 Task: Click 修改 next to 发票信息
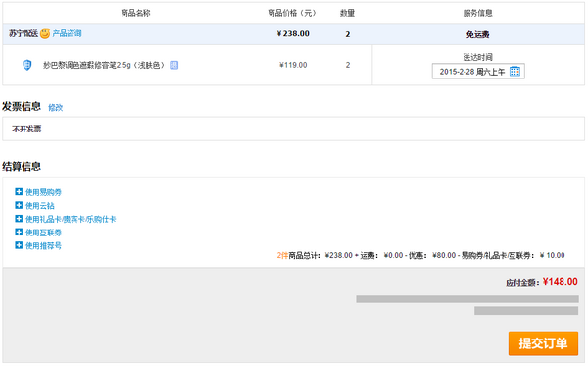tap(56, 107)
